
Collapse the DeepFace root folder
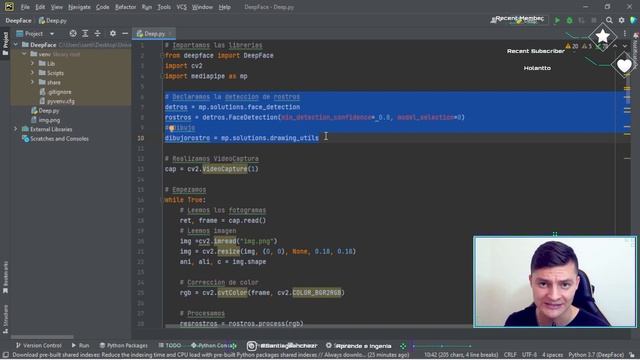pyautogui.click(x=16, y=44)
